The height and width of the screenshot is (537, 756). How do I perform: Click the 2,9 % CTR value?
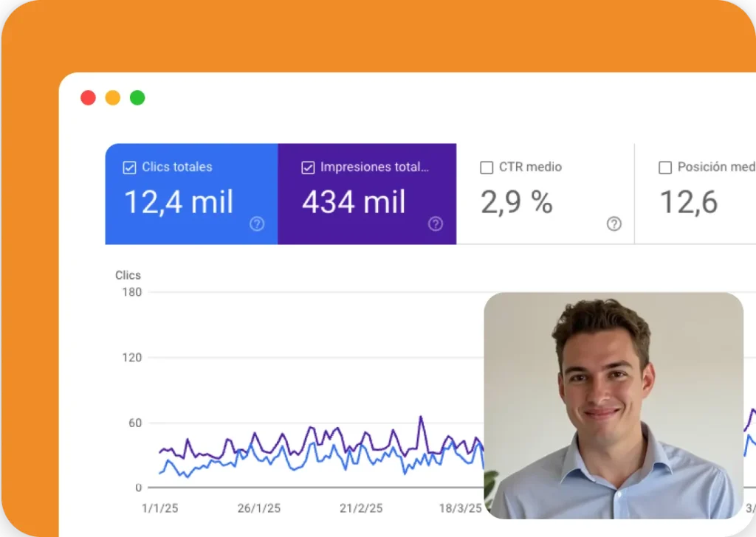(x=516, y=202)
